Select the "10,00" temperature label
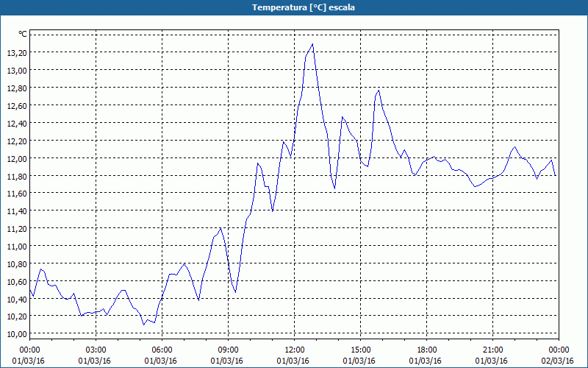This screenshot has height=368, width=588. 17,334
